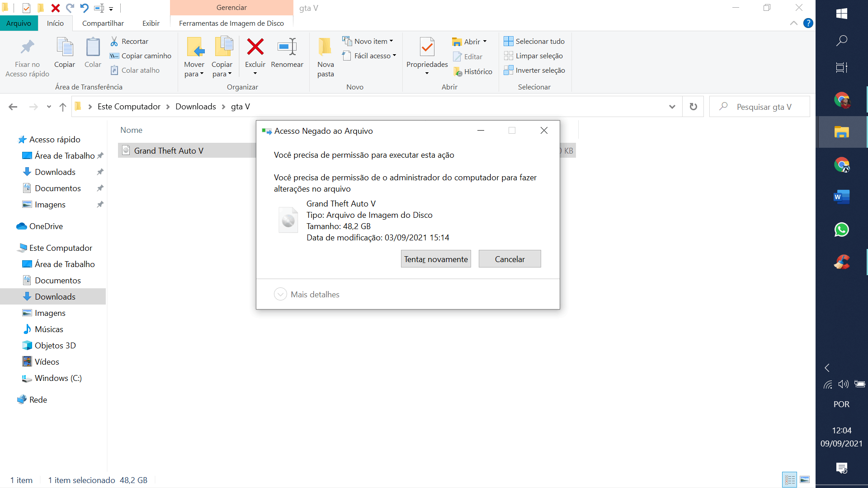Open Músicas folder in navigation pane
The width and height of the screenshot is (868, 488).
pyautogui.click(x=49, y=329)
